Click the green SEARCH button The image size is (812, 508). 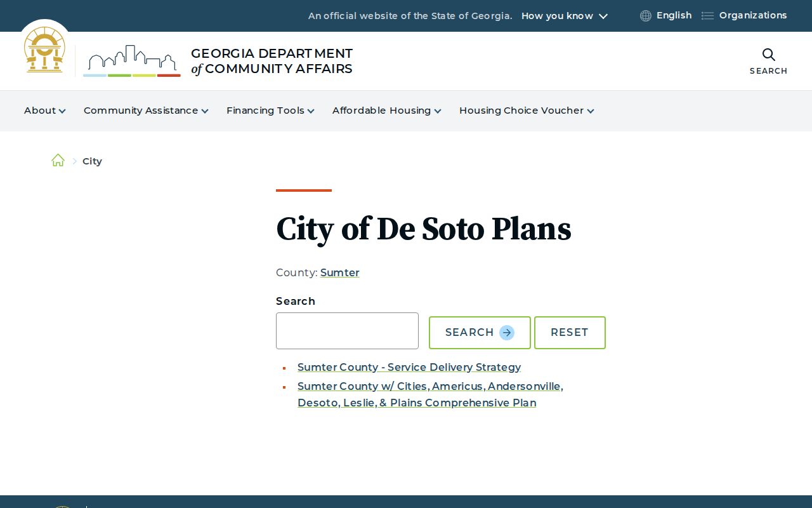point(480,333)
